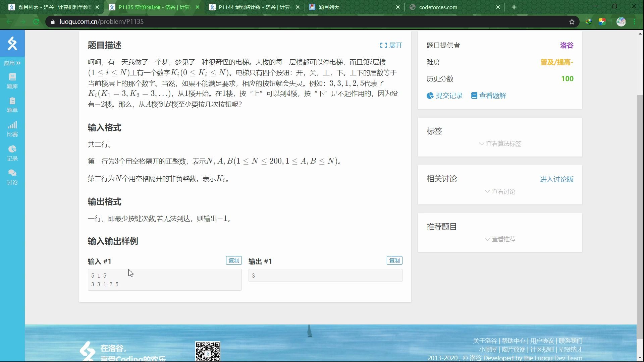Screen dimensions: 644x362
Task: Click the sample output value 3
Action: pos(254,276)
